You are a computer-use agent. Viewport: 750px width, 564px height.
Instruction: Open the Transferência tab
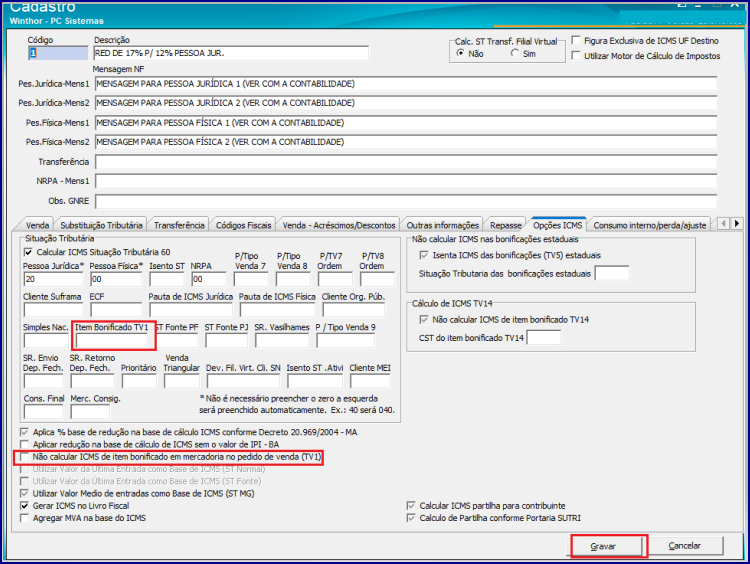pos(179,225)
